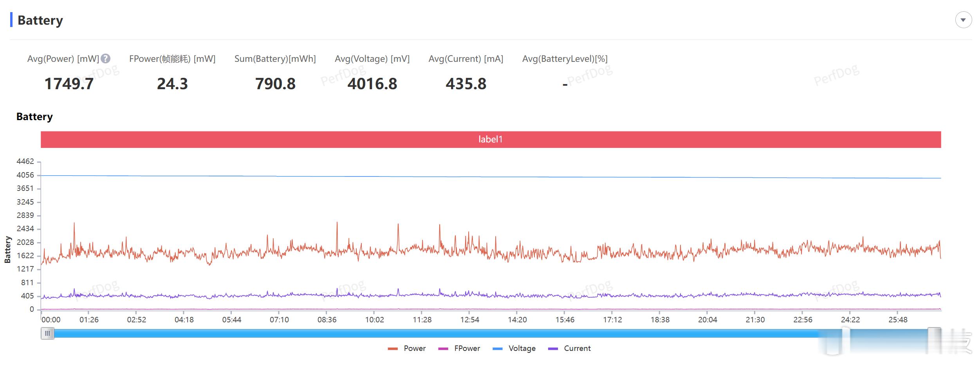Click the Avg(Voltage) [mV] metric label
The image size is (980, 365).
[x=372, y=59]
